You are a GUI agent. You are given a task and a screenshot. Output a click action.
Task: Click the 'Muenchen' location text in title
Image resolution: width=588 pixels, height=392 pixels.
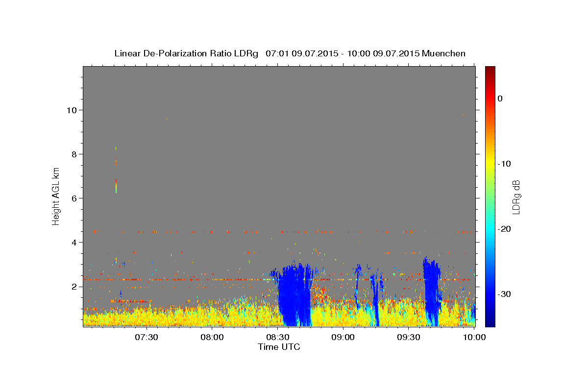[444, 53]
